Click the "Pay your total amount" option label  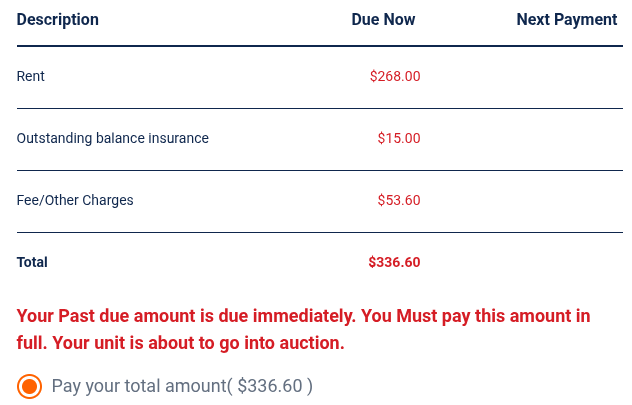[x=140, y=386]
